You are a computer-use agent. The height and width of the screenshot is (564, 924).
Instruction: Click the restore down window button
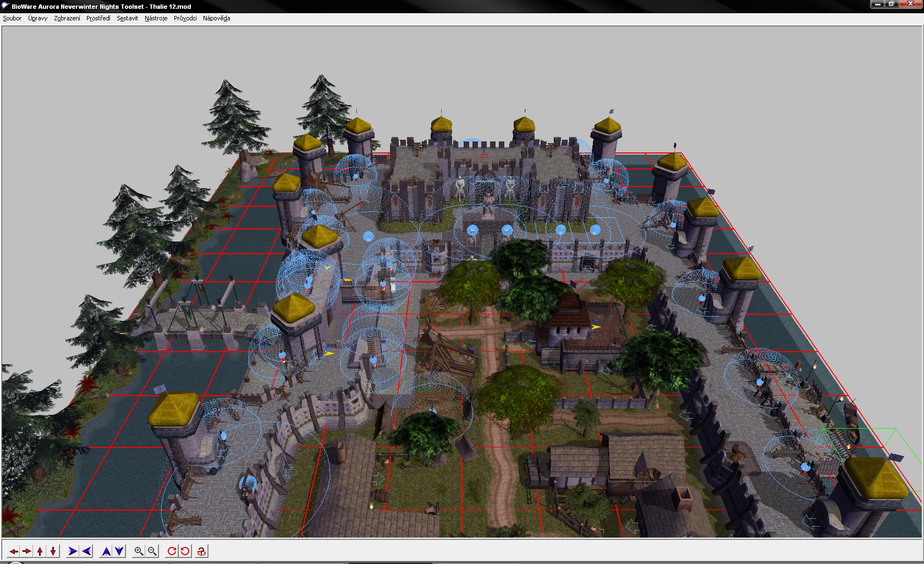coord(891,4)
